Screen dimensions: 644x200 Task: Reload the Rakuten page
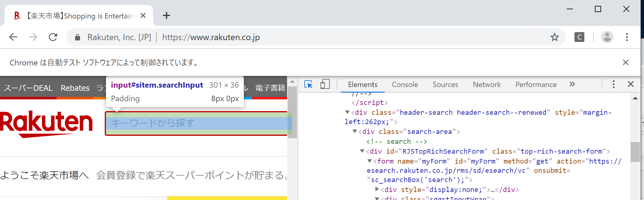coord(53,37)
